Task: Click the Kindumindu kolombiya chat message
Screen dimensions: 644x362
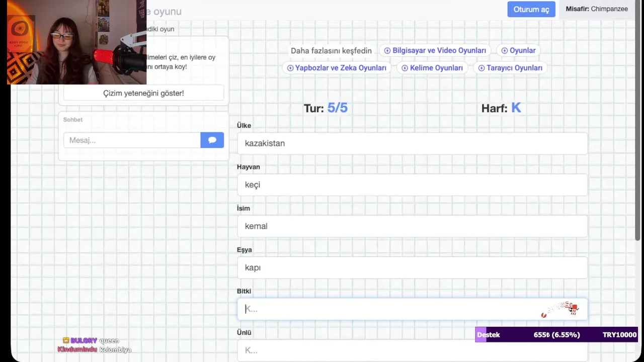Action: point(94,350)
